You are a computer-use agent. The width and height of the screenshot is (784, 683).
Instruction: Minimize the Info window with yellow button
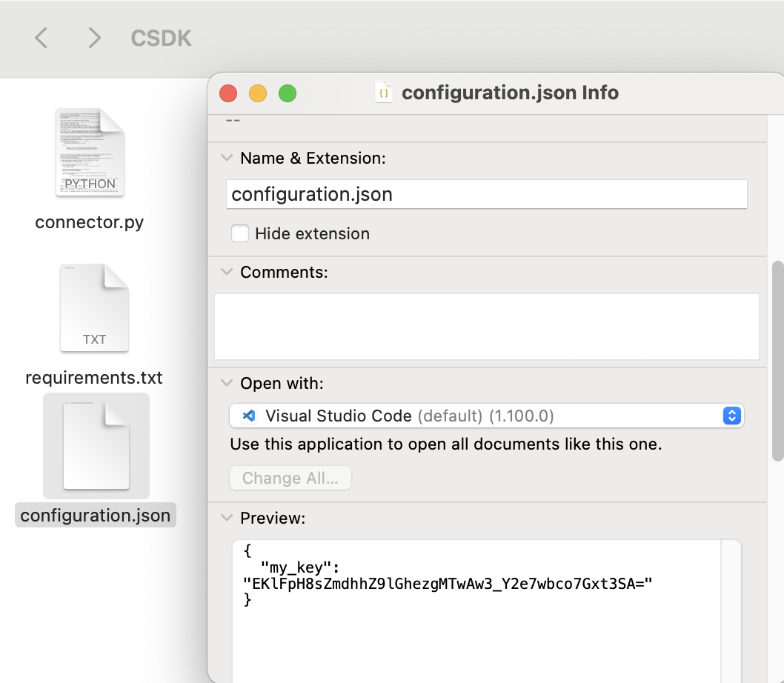pos(258,93)
